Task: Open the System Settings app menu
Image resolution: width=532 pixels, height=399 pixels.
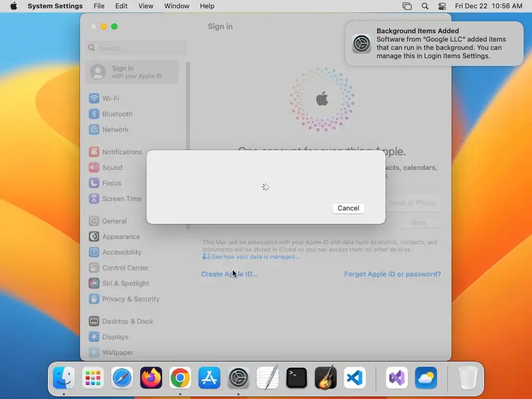Action: 55,6
